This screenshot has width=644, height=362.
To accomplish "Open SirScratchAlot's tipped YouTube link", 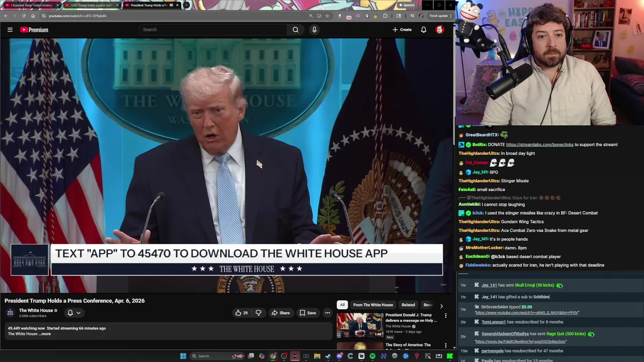I will pyautogui.click(x=527, y=313).
